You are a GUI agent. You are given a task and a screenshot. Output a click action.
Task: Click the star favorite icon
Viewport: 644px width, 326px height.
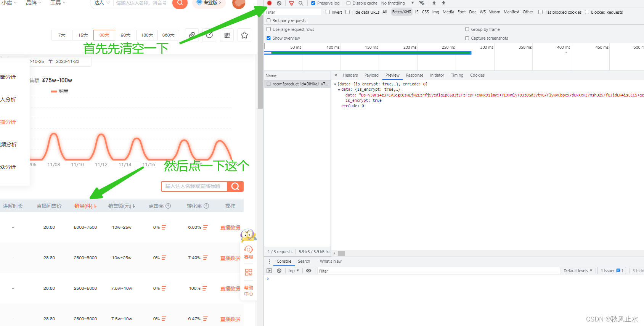click(244, 35)
